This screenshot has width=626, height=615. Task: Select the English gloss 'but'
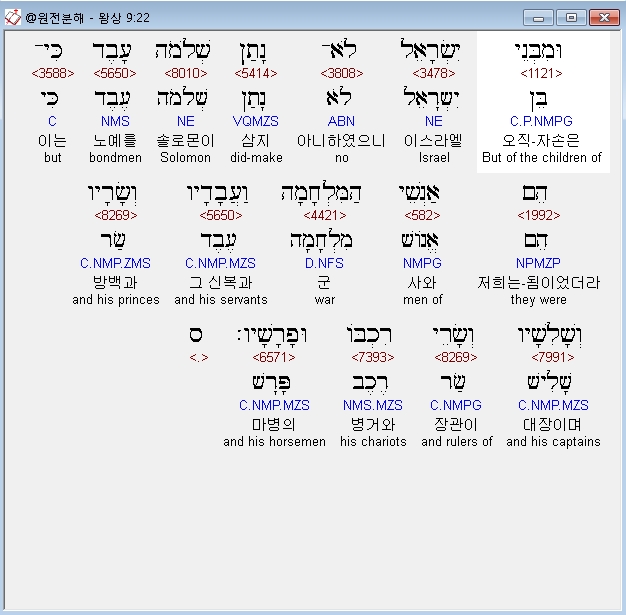tap(53, 158)
